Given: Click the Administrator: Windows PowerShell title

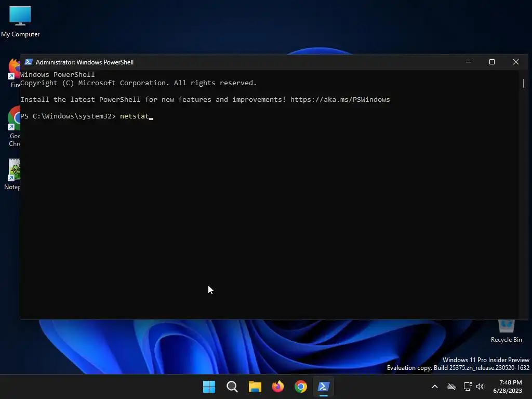Looking at the screenshot, I should 85,62.
